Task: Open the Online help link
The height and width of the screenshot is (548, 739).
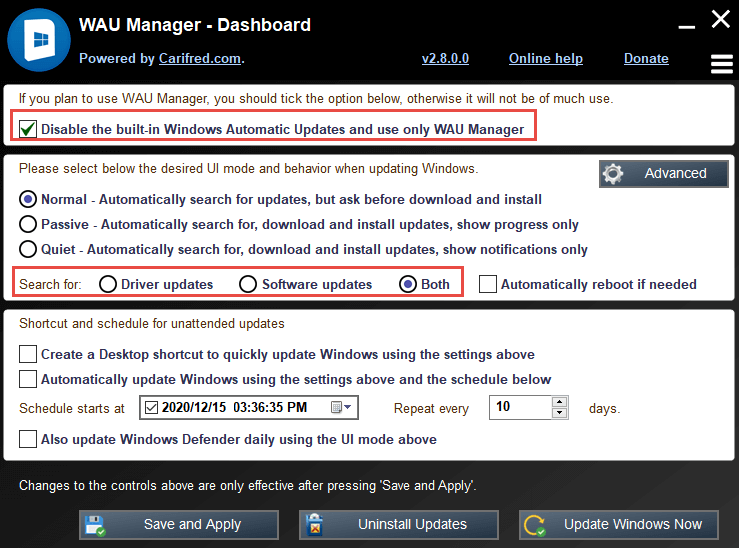Action: [x=545, y=58]
